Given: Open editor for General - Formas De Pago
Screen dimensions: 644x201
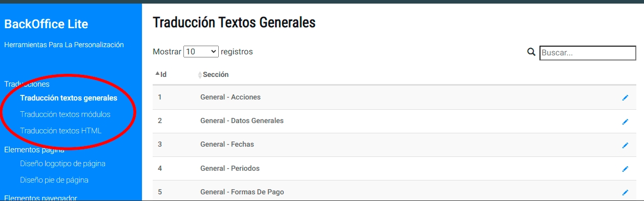Looking at the screenshot, I should pos(625,192).
